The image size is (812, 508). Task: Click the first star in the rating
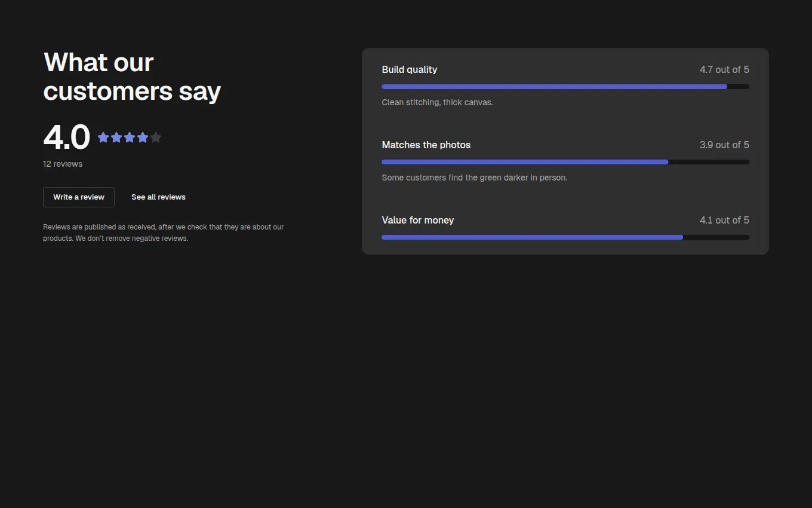tap(103, 137)
